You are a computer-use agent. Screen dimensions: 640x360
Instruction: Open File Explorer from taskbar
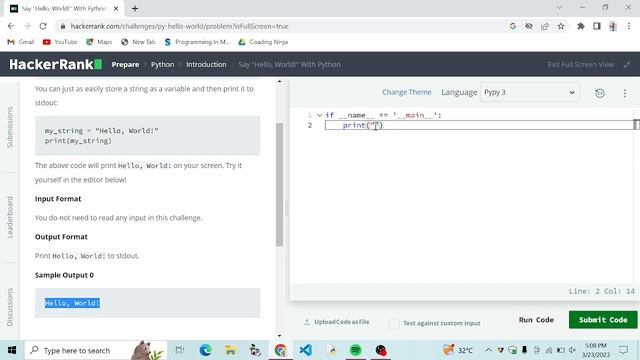pyautogui.click(x=231, y=350)
